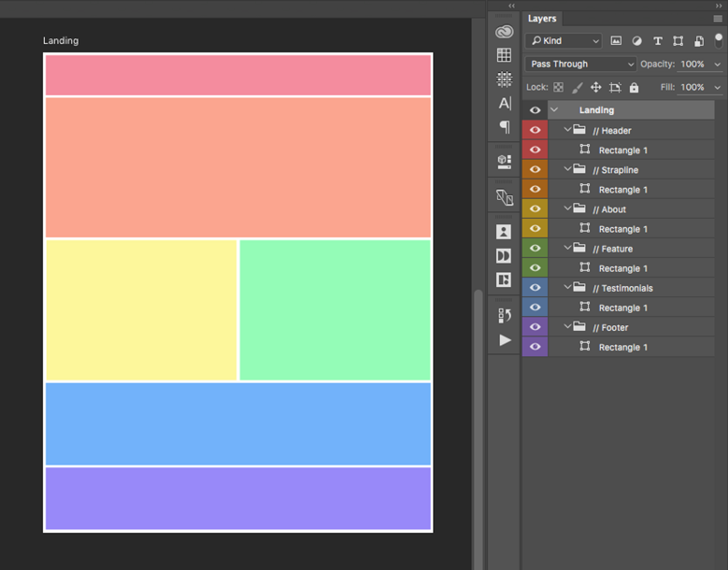Select the Layers panel tab
Screen dimensions: 728x570
(542, 19)
